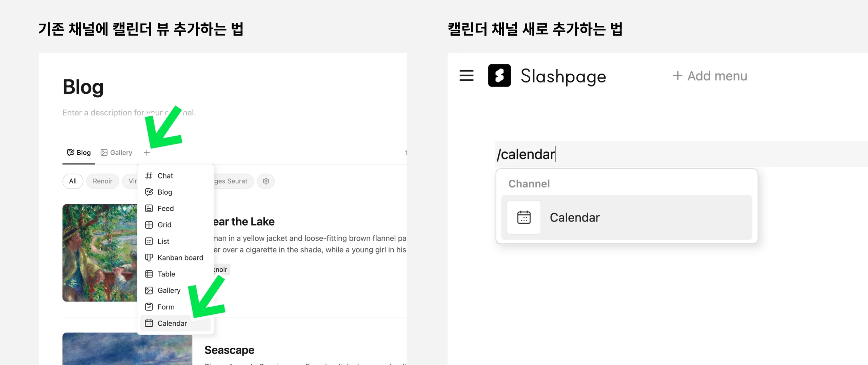
Task: Open the Seascape post title
Action: 229,350
